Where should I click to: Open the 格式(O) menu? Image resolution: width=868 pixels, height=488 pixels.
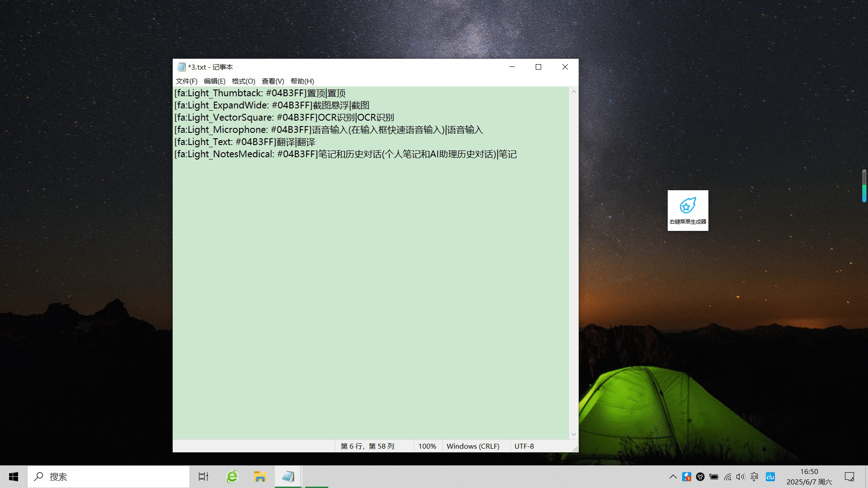pos(243,81)
